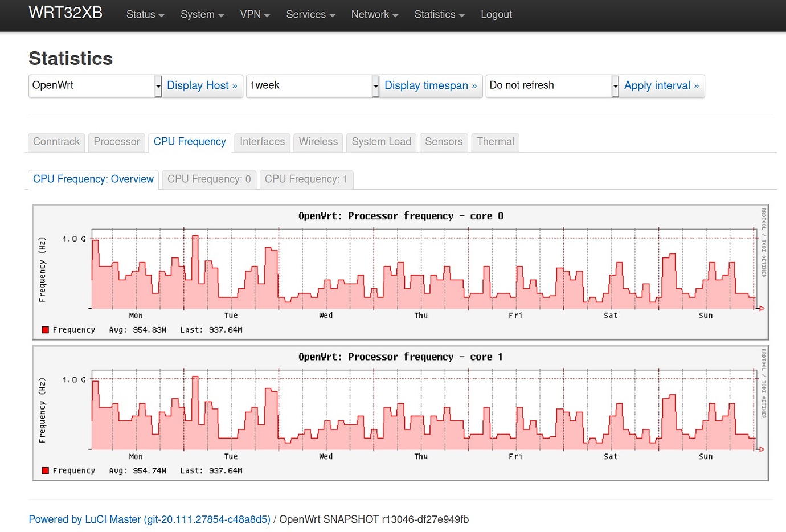Viewport: 786px width, 532px height.
Task: Click the Display timespan button
Action: 431,86
